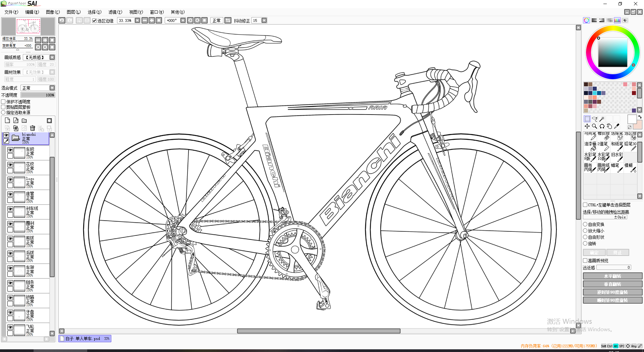Click the 逆时针90度旋转 button
This screenshot has height=352, width=644.
click(x=612, y=292)
